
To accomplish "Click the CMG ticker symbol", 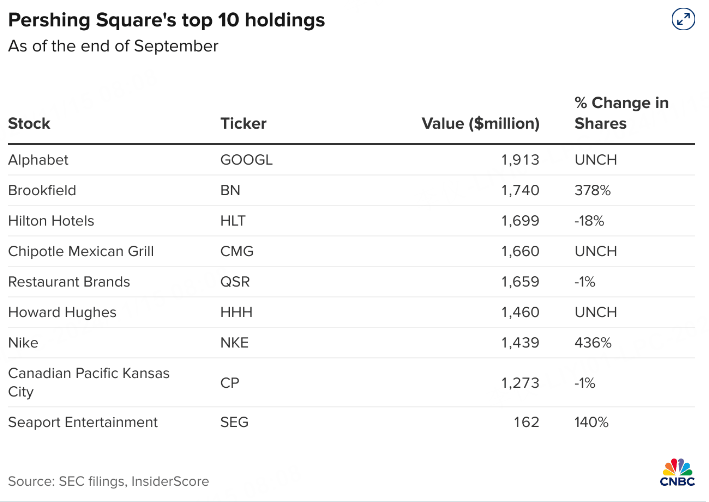I will pyautogui.click(x=237, y=251).
